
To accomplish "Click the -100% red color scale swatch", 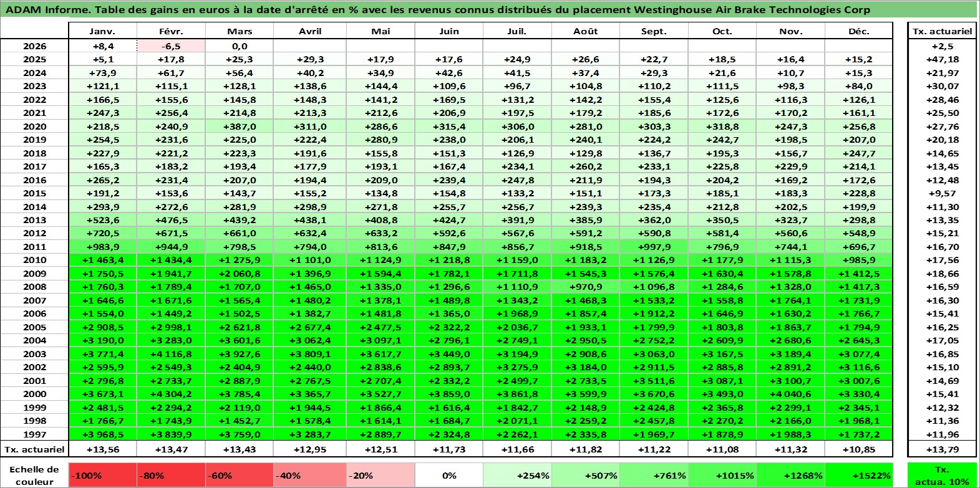I will [102, 475].
